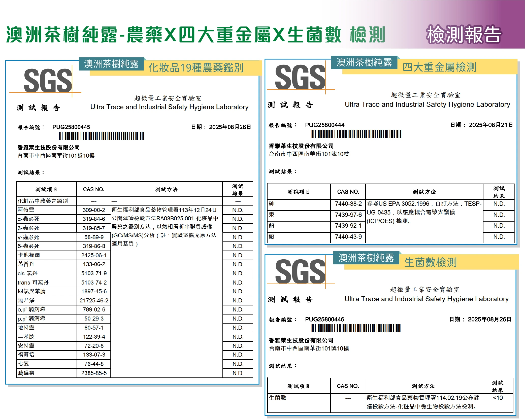
Task: Select the 阿特靈 row in pesticide table
Action: click(x=26, y=210)
